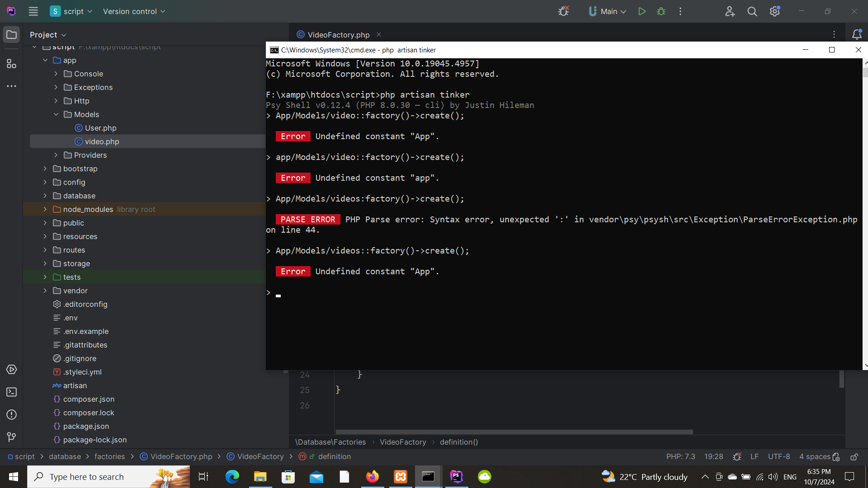Change UTF-8 file encoding
Screen dimensions: 868x488
pyautogui.click(x=778, y=456)
